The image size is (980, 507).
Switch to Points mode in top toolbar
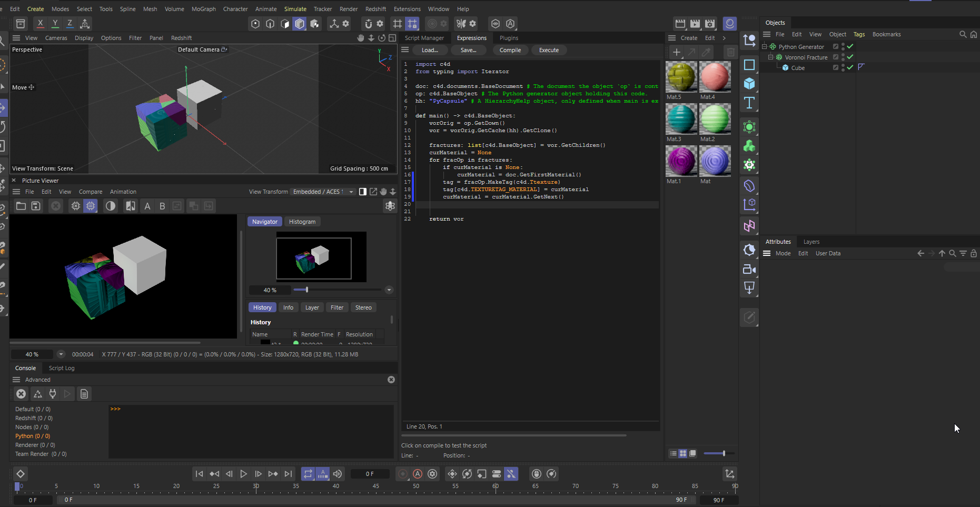(255, 24)
